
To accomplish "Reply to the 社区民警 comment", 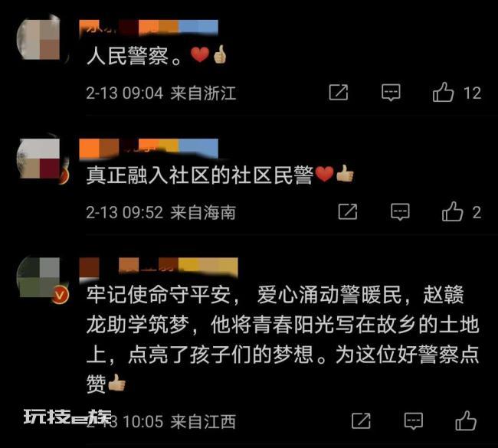I will click(x=400, y=212).
